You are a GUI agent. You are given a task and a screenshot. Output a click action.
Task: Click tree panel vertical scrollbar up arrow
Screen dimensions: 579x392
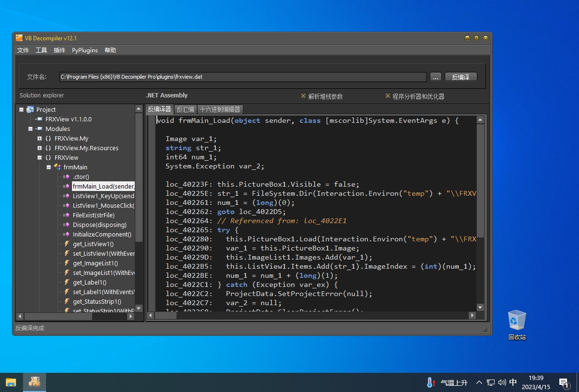click(139, 109)
